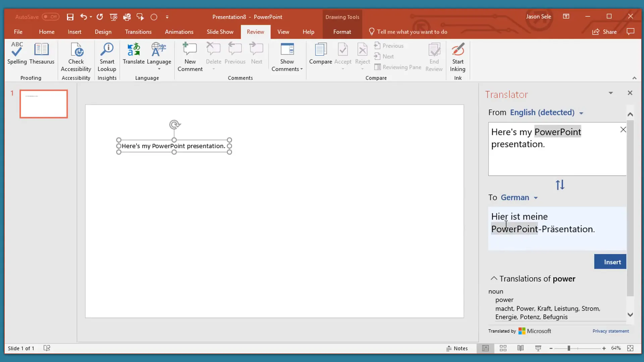
Task: Open Translator pane options arrow
Action: [610, 93]
